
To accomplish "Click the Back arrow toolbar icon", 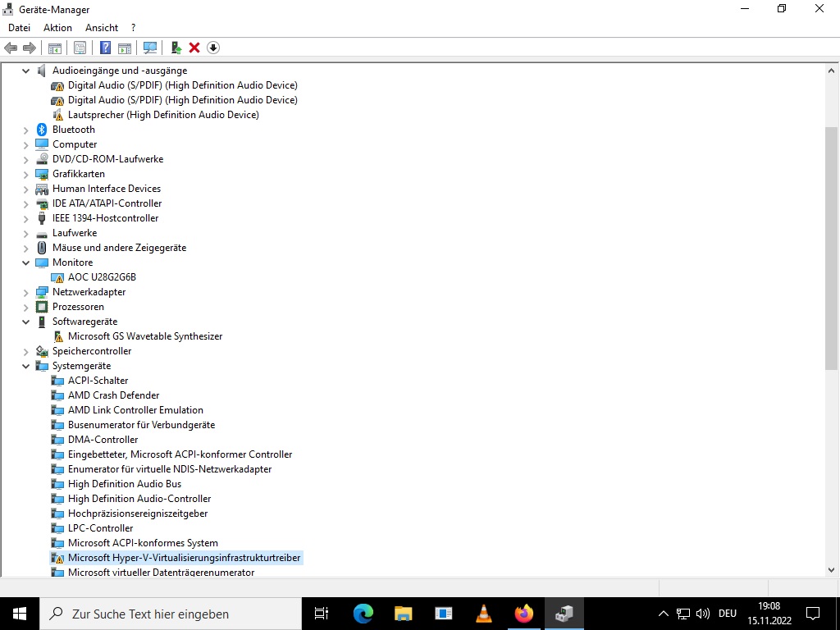I will pyautogui.click(x=11, y=48).
